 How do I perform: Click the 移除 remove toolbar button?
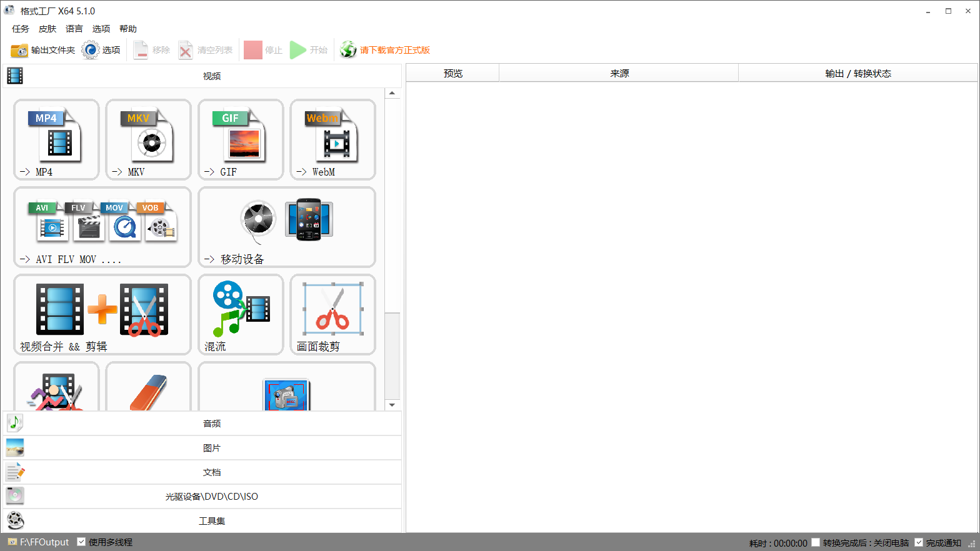(x=151, y=50)
